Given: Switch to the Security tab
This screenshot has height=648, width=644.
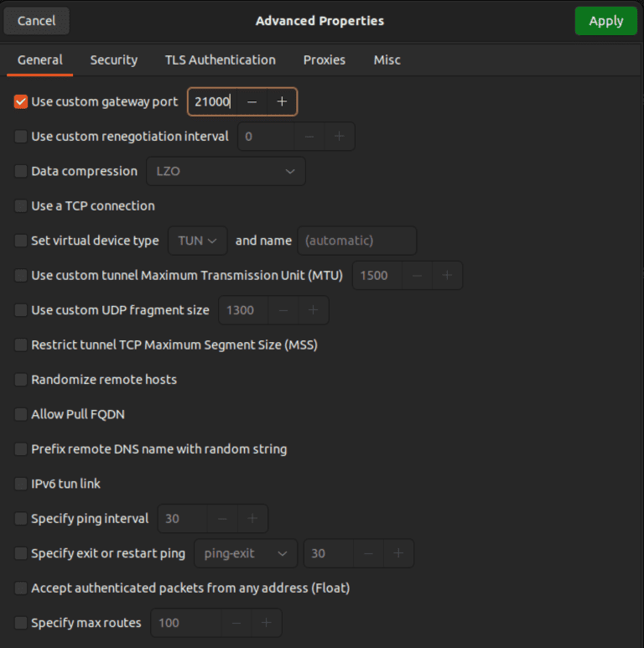Looking at the screenshot, I should (x=113, y=60).
